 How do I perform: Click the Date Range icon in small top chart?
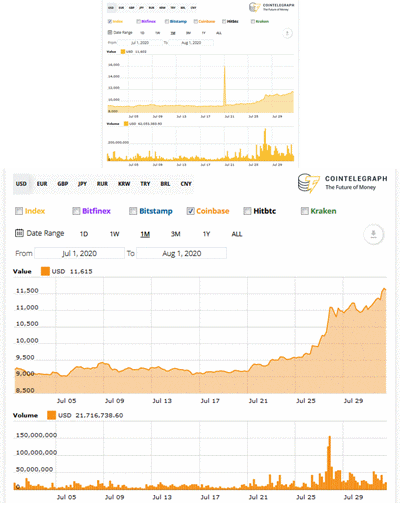point(110,32)
